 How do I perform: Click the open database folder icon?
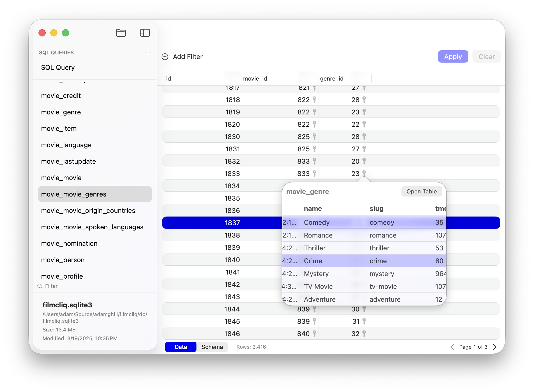121,33
